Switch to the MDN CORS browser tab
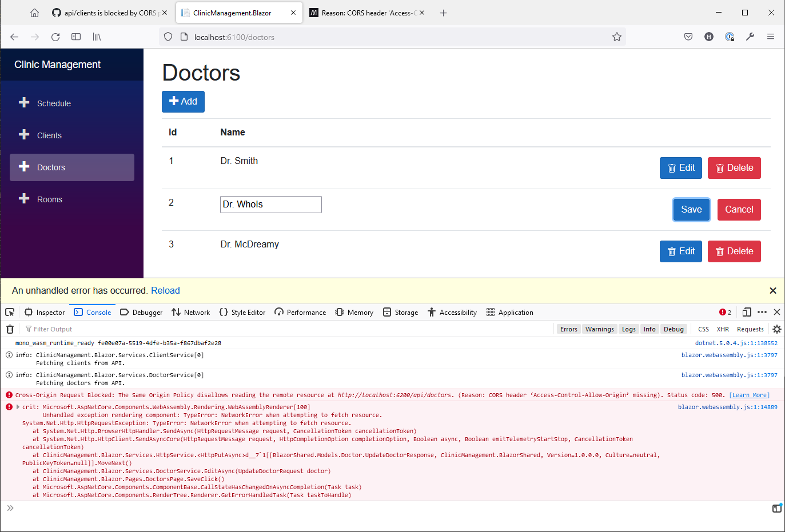Screen dimensions: 785x532 [x=366, y=12]
